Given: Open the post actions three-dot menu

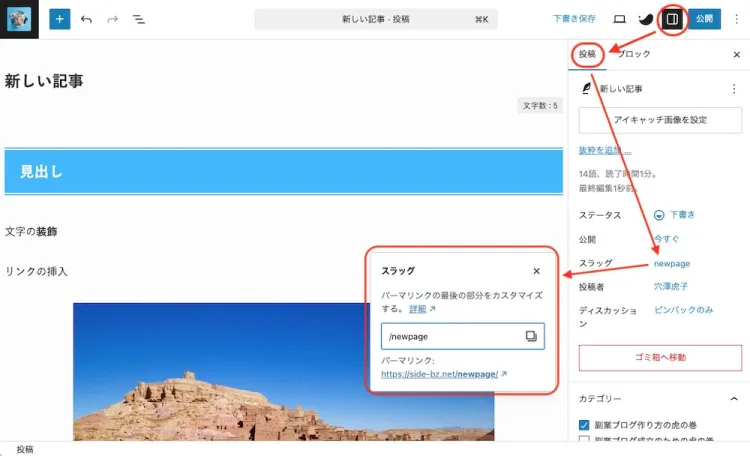Looking at the screenshot, I should pos(734,89).
